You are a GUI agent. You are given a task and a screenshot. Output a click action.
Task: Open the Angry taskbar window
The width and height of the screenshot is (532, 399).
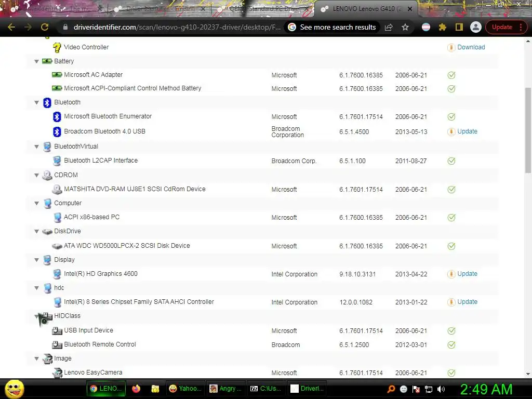pyautogui.click(x=225, y=389)
